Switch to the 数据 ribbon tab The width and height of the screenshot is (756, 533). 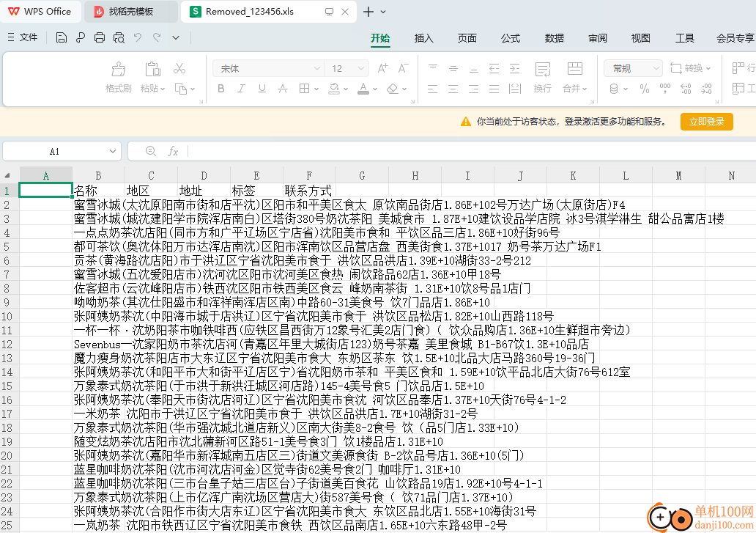tap(554, 38)
